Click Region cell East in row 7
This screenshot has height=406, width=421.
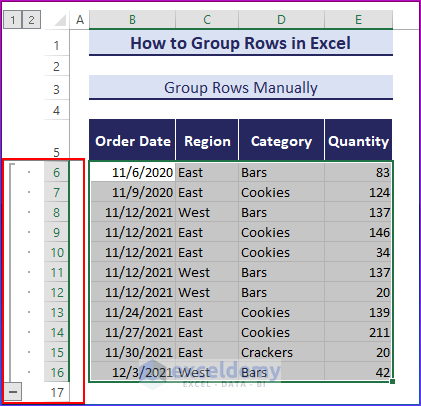click(207, 192)
